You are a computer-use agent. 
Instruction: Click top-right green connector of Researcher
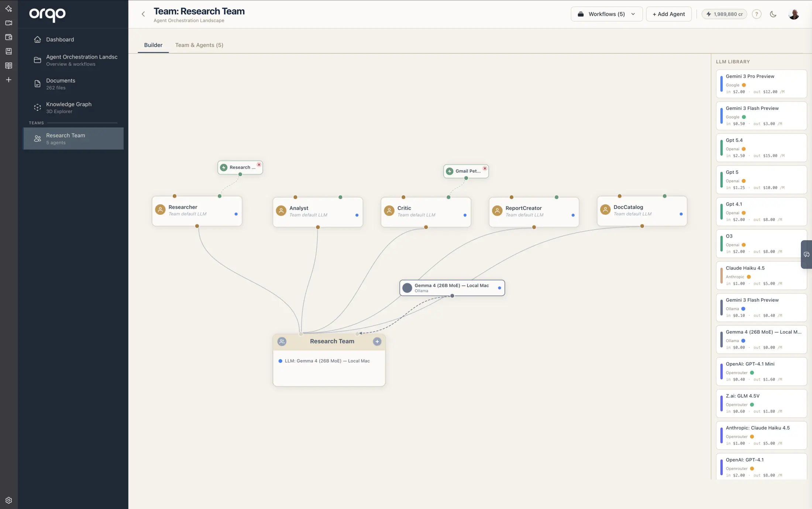click(x=220, y=196)
